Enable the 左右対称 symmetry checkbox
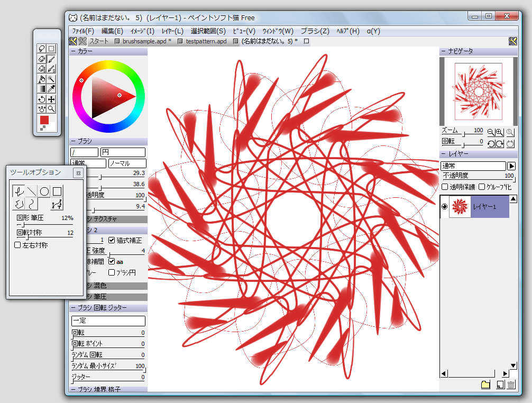The width and height of the screenshot is (532, 403). [x=17, y=245]
